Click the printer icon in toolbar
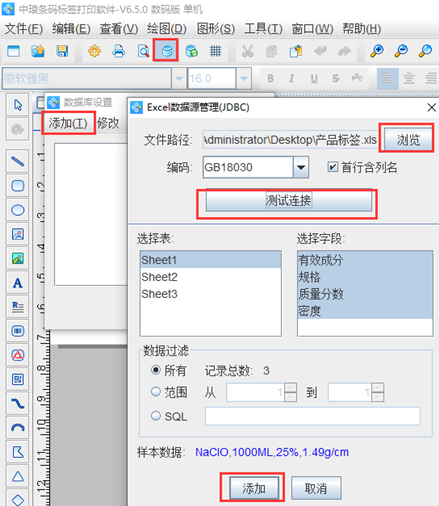 point(119,51)
